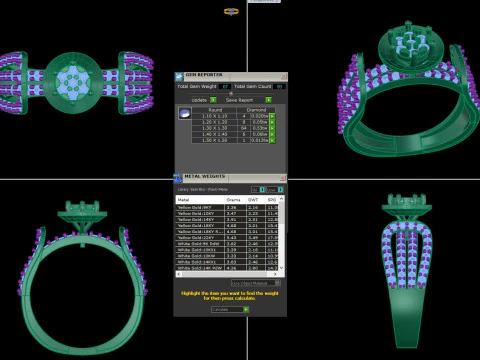Select the Yellow Gold 10KY row
The image size is (480, 360).
coord(227,213)
